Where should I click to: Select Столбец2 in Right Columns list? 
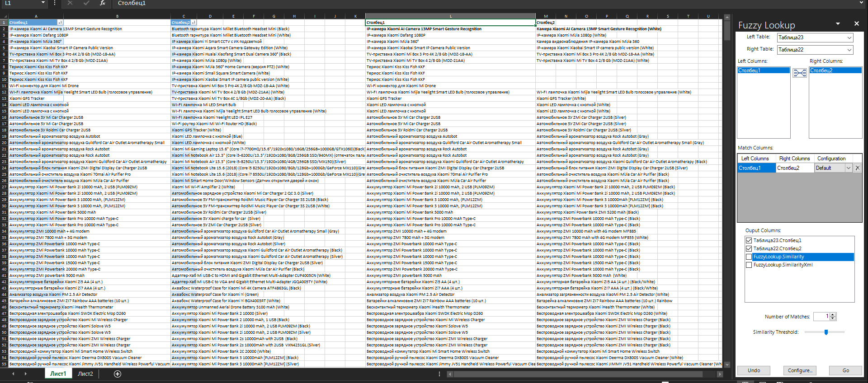[835, 70]
